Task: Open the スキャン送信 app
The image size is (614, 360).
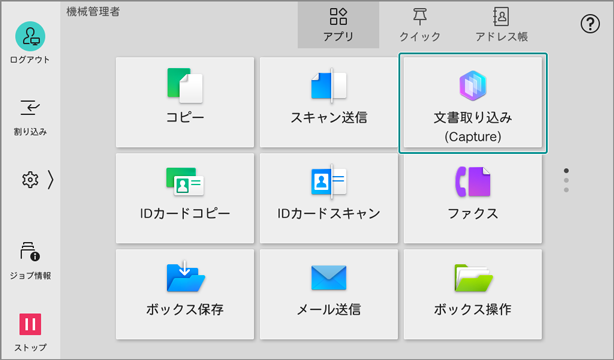Action: [329, 102]
